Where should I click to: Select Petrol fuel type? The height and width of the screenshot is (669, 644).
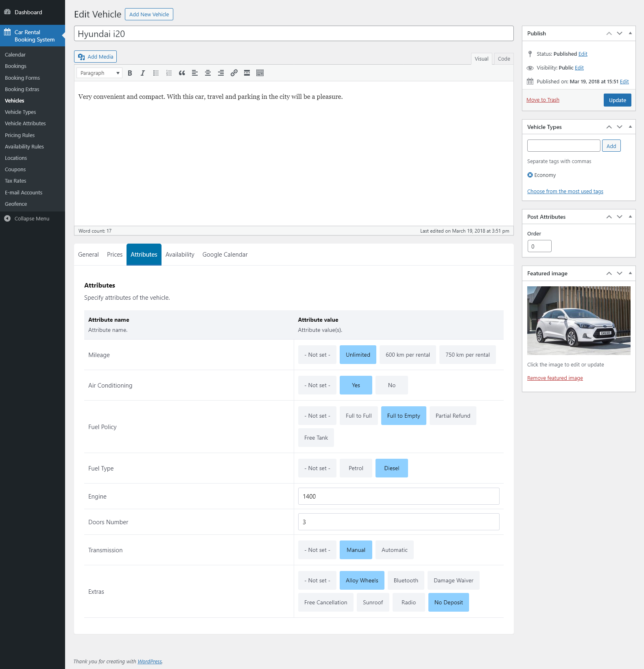(x=356, y=468)
